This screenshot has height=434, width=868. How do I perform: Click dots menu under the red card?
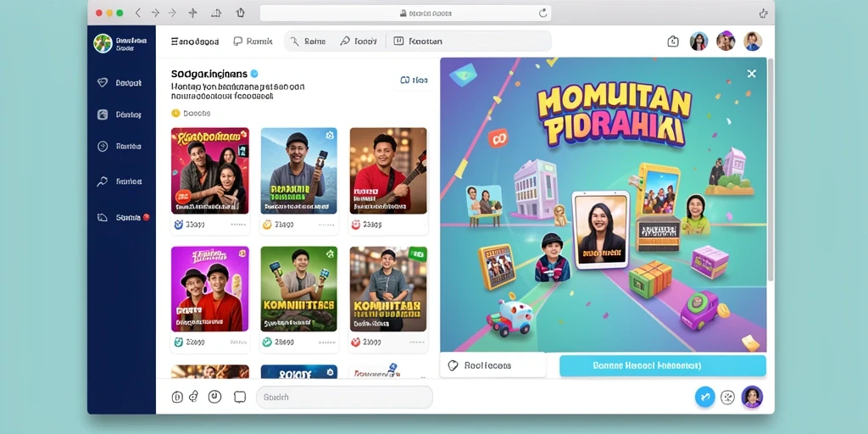(x=238, y=225)
